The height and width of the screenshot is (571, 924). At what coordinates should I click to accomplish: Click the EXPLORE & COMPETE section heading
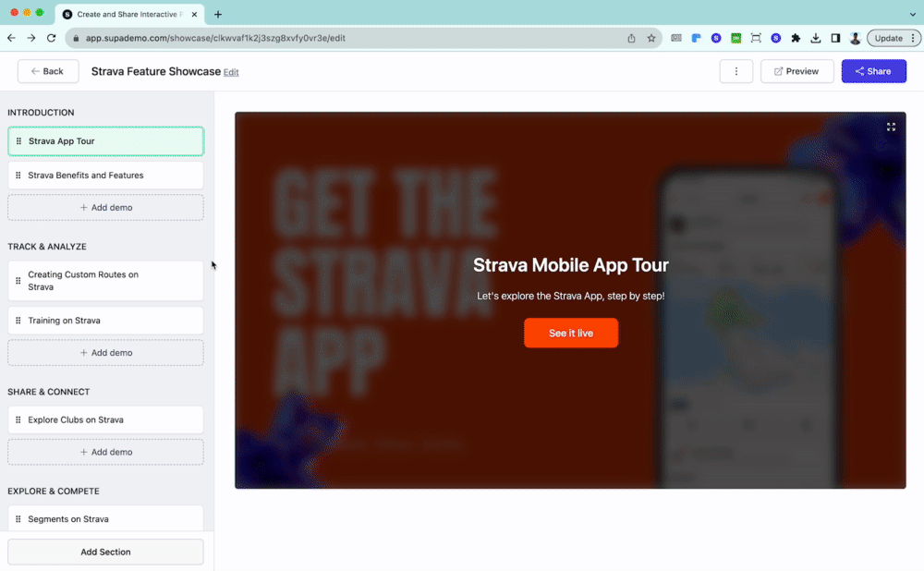[x=54, y=491]
